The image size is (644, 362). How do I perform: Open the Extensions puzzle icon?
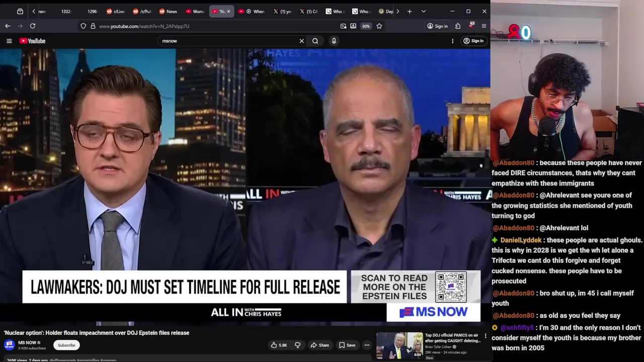(x=458, y=26)
